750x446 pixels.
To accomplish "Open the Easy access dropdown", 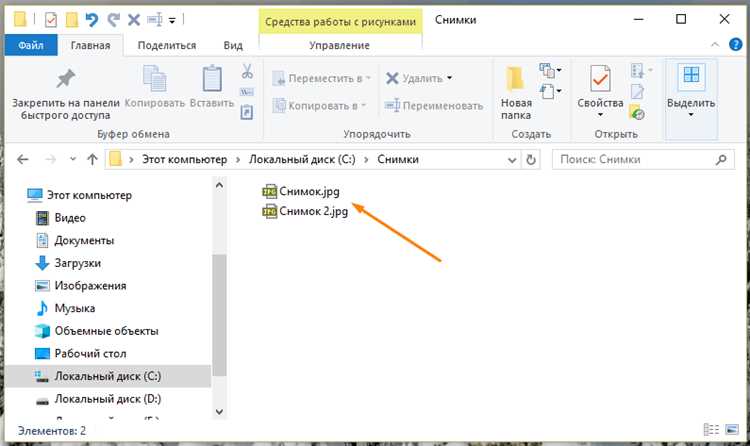I will tap(550, 91).
